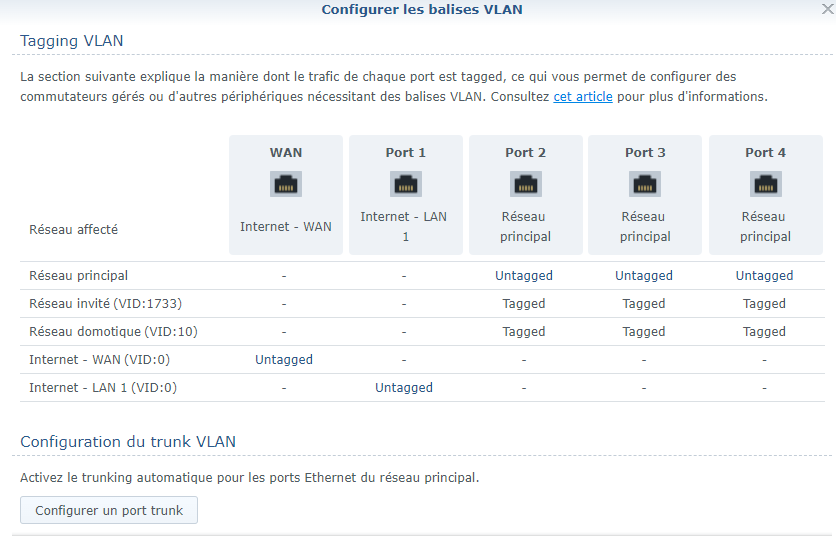
Task: Click Port 4 Tagged cell for Réseau domotique
Action: coord(764,332)
